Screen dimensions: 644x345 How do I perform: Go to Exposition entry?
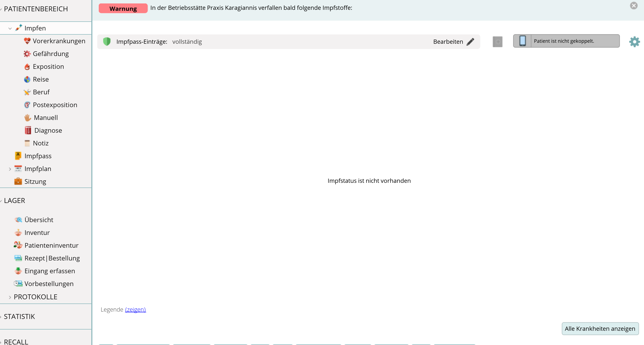coord(48,67)
